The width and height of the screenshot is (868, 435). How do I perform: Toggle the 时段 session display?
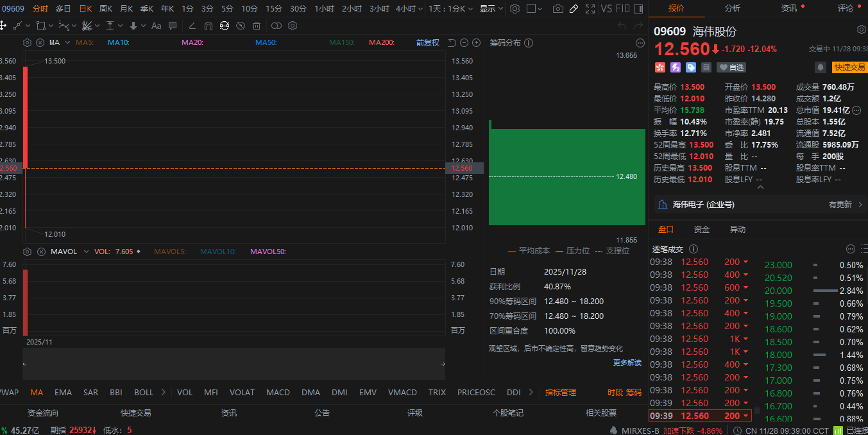click(615, 392)
